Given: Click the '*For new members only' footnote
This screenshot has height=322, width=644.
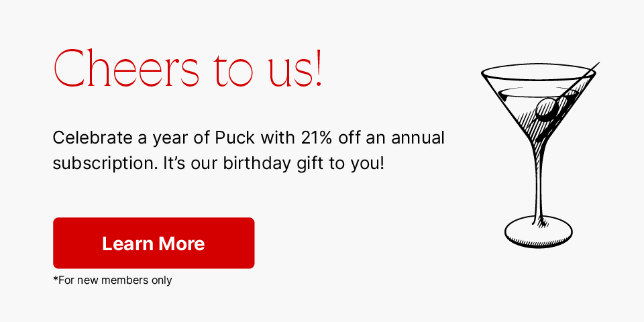Looking at the screenshot, I should pos(113,280).
